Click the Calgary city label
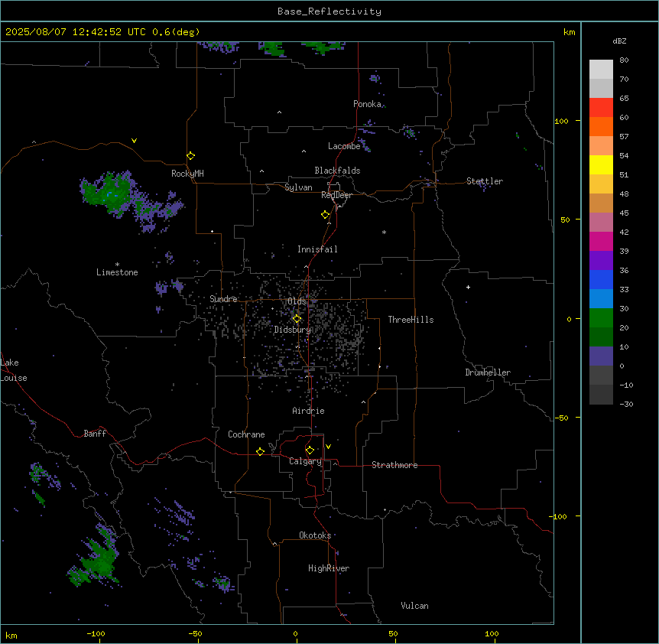The height and width of the screenshot is (644, 659). click(305, 461)
